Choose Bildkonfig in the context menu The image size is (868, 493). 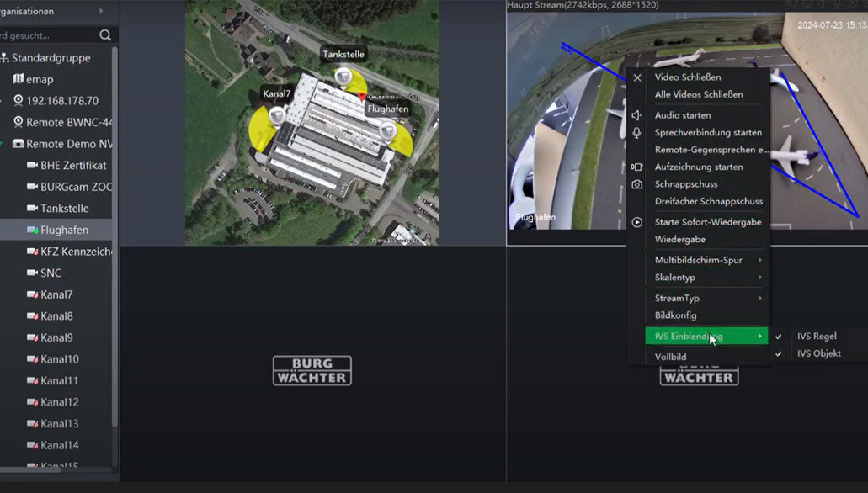[x=676, y=315]
